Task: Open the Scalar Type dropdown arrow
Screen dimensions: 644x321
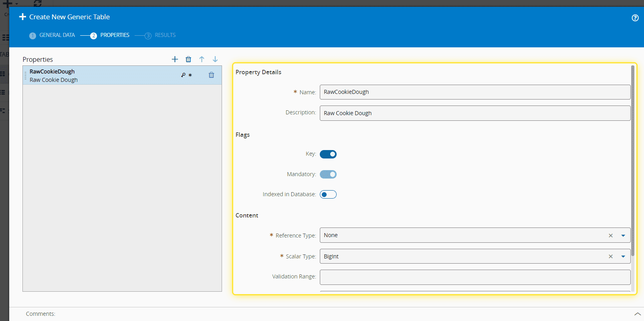Action: (x=623, y=256)
